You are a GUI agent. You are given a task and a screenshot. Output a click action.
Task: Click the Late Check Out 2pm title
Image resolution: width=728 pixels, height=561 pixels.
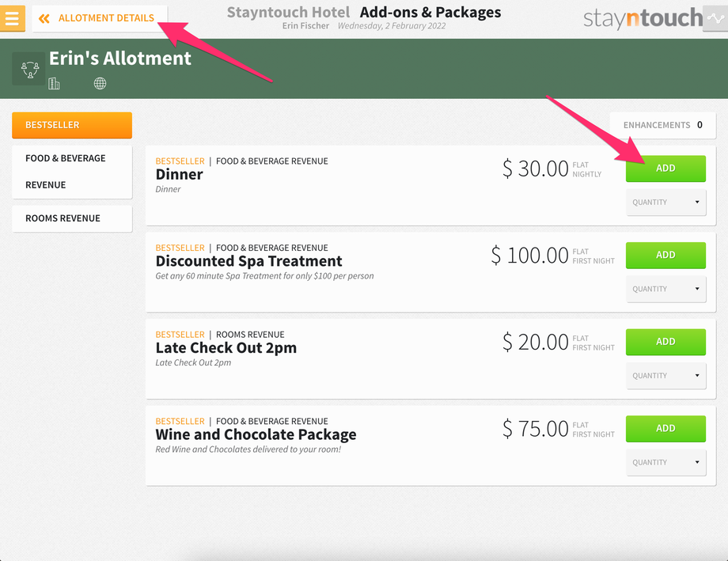point(226,348)
